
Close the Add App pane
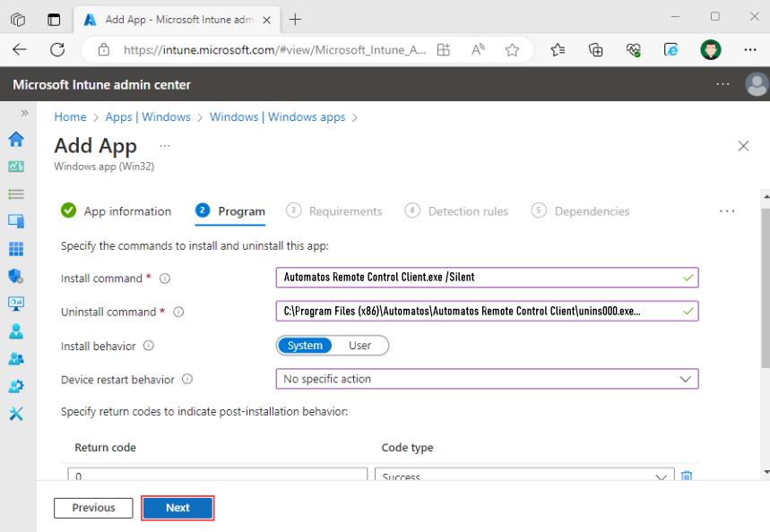pos(743,146)
